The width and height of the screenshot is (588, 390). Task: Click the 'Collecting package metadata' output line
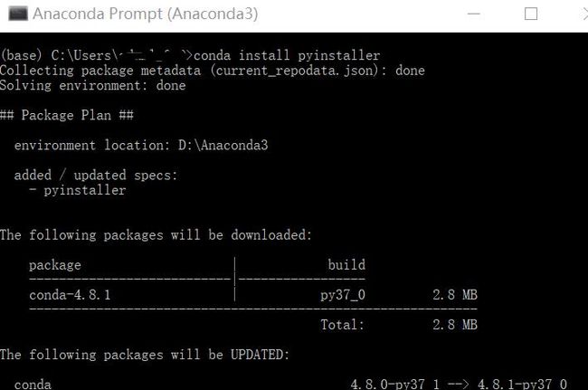tap(213, 71)
